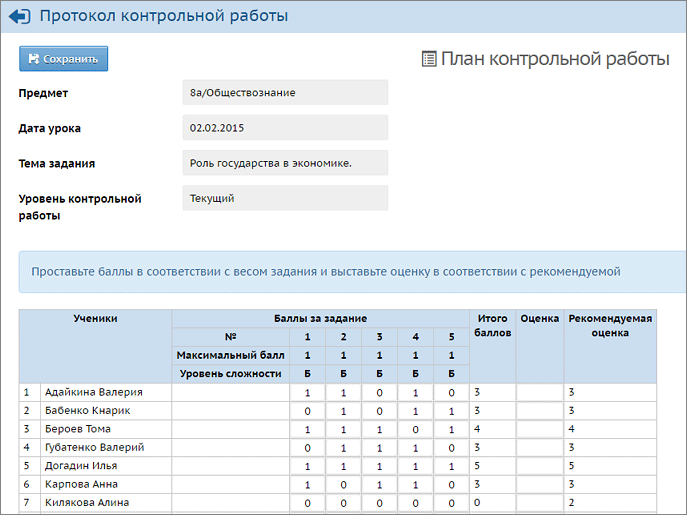The width and height of the screenshot is (687, 515).
Task: Click the Итого баллов column header
Action: [493, 326]
